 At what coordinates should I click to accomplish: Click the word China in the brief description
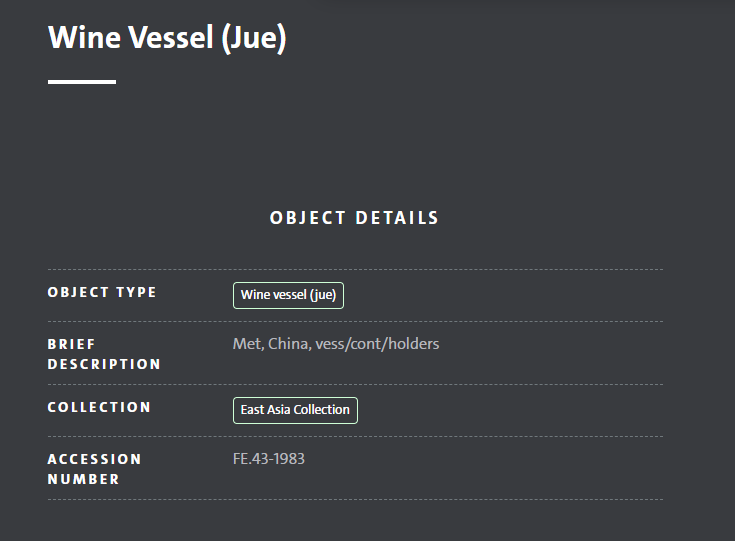(x=289, y=344)
